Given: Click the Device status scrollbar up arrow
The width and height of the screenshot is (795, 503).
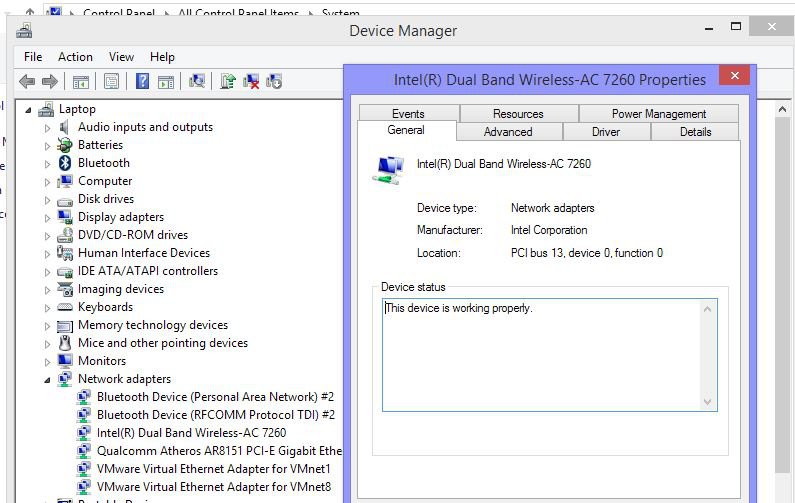Looking at the screenshot, I should [x=708, y=308].
